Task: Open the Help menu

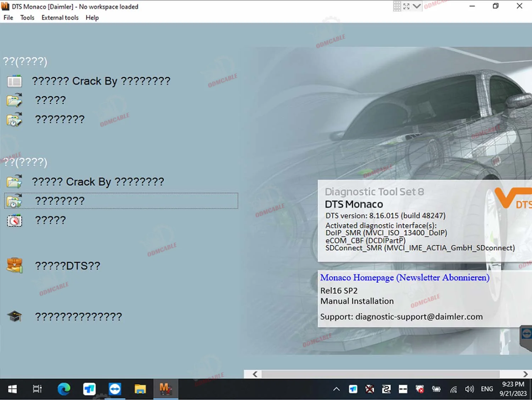Action: click(92, 18)
